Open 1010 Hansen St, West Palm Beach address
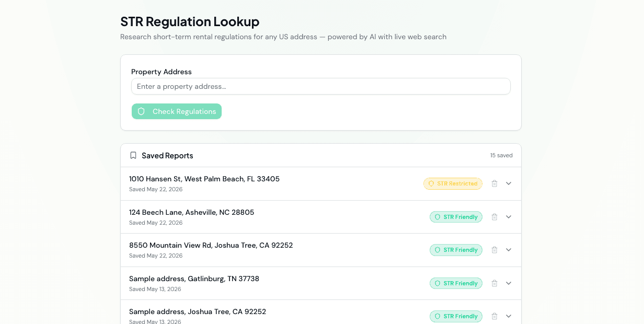644x324 pixels. (x=204, y=179)
